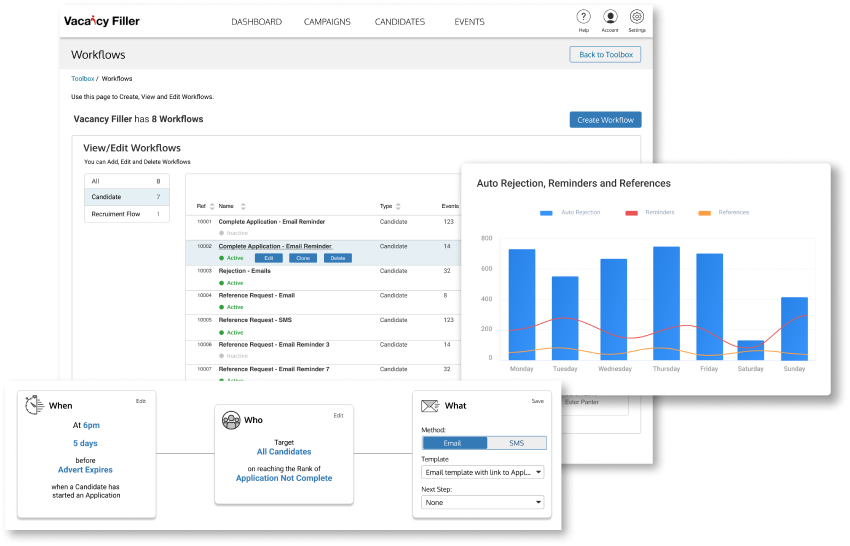Screen dimensions: 850x546
Task: Click Edit button on workflow 10002
Action: pos(269,258)
